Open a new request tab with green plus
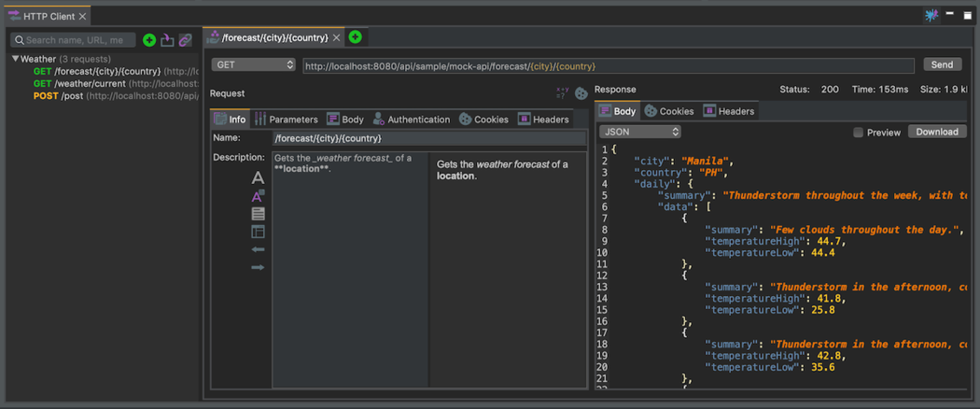Viewport: 980px width, 409px height. [355, 37]
